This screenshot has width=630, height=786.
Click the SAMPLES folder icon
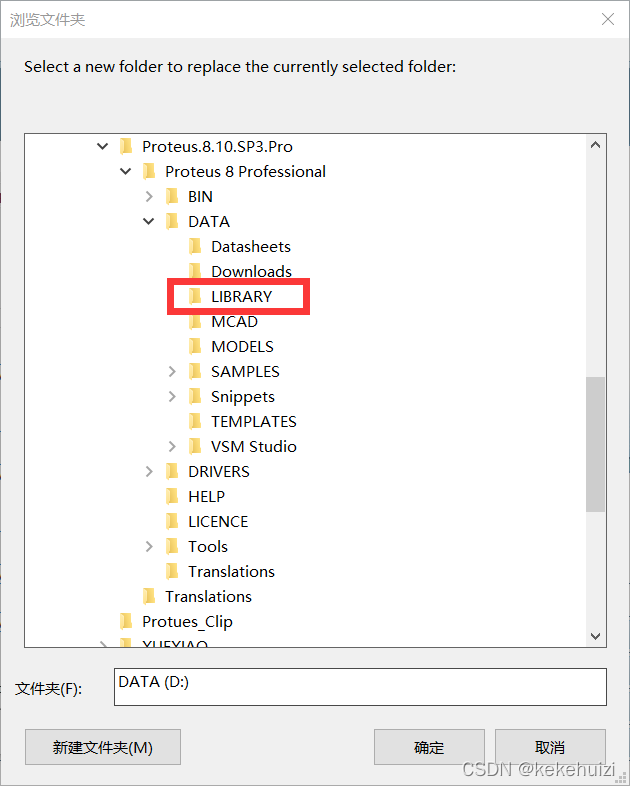tap(195, 371)
